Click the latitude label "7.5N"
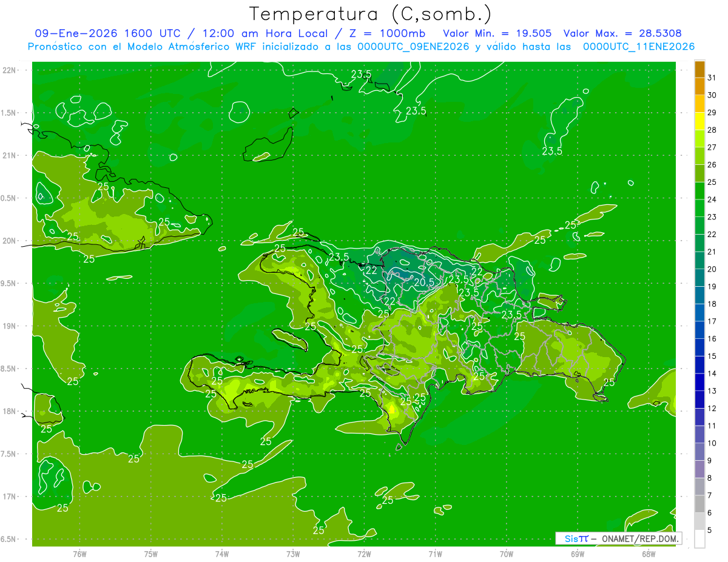This screenshot has height=562, width=728. click(x=9, y=453)
